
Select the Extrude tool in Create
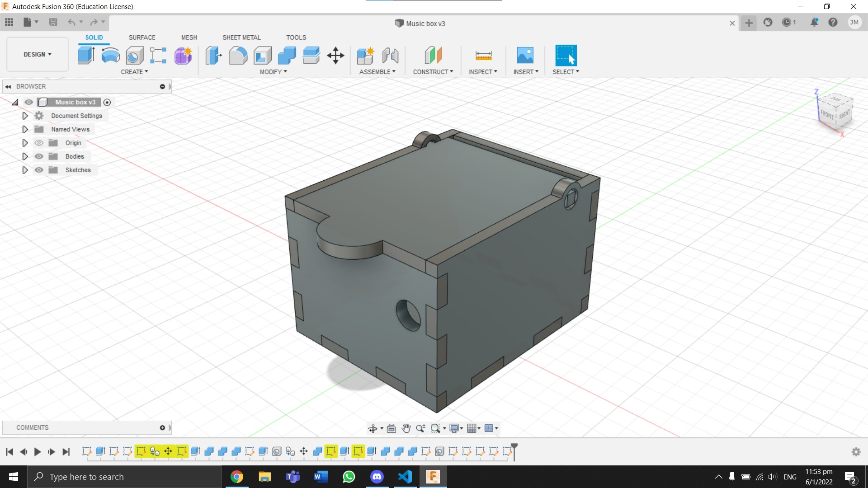point(86,56)
